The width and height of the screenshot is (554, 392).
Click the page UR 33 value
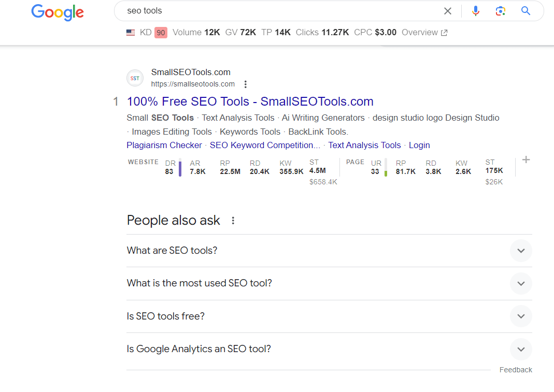[x=375, y=171]
